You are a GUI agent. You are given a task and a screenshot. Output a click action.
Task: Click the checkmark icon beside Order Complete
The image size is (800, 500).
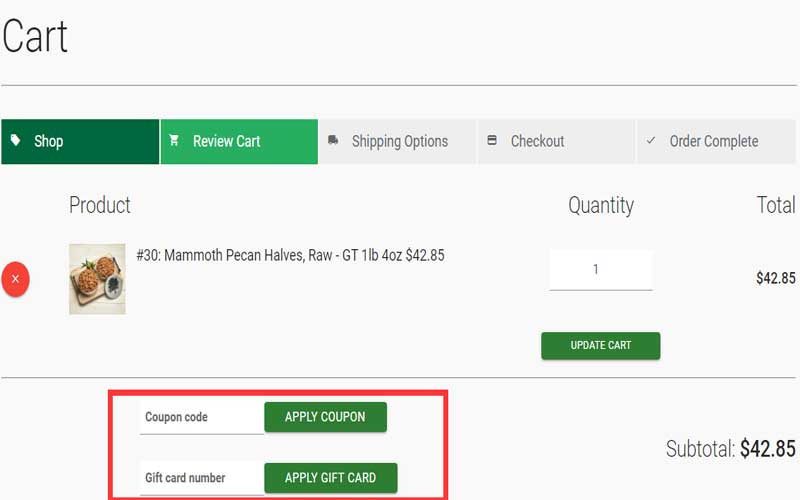pyautogui.click(x=651, y=140)
